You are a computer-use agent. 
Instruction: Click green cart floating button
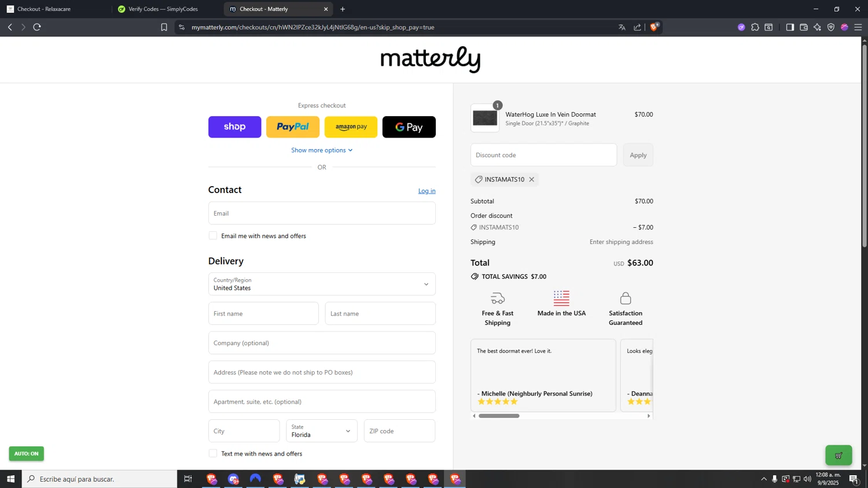point(838,455)
